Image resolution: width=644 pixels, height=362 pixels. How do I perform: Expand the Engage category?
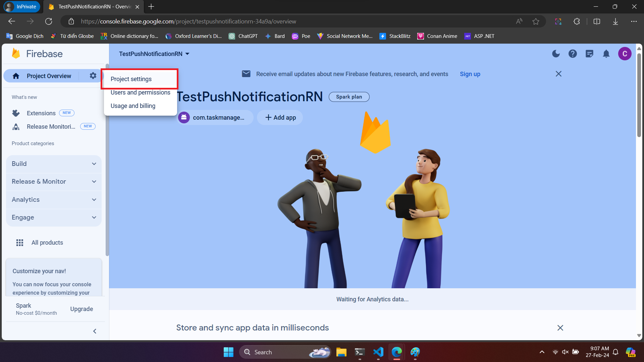(54, 218)
